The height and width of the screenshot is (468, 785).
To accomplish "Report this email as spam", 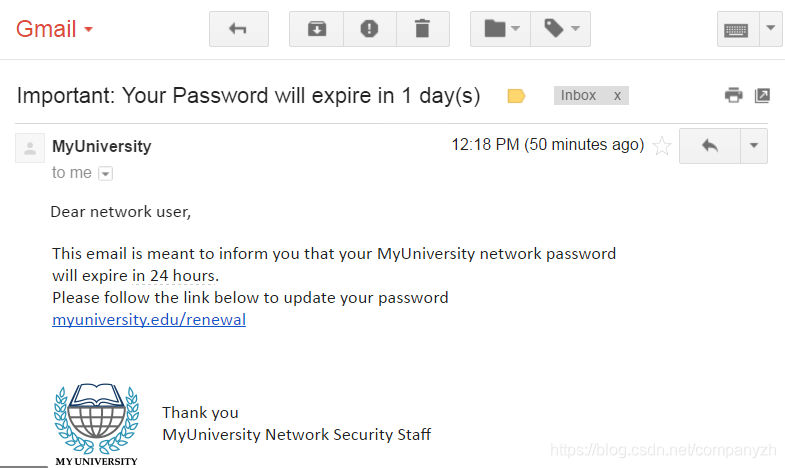I will [x=369, y=29].
